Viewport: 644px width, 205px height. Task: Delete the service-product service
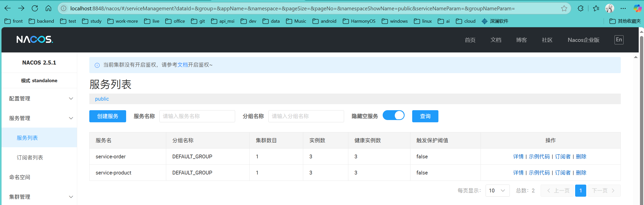point(581,173)
